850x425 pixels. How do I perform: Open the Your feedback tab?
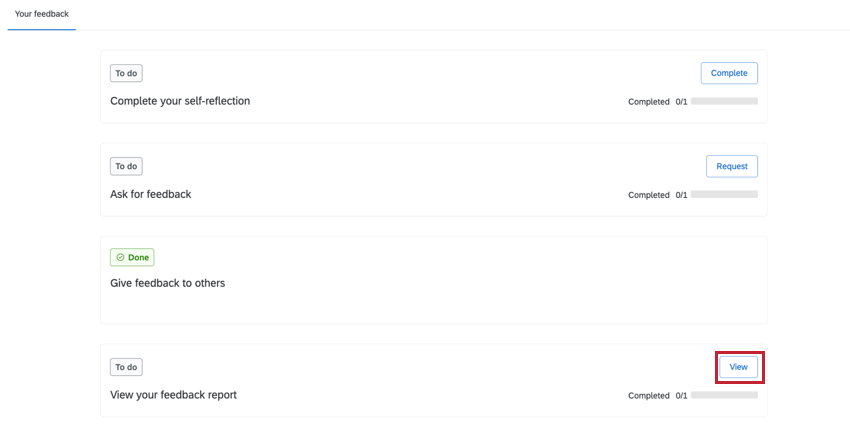pos(42,14)
